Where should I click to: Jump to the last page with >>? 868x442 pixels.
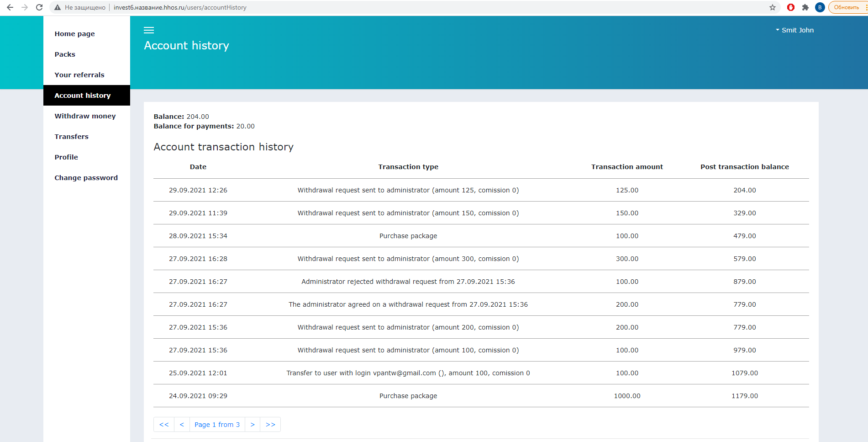[x=270, y=425]
